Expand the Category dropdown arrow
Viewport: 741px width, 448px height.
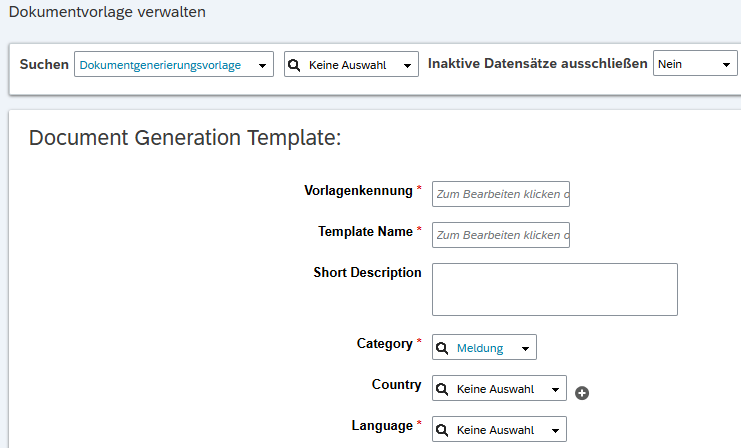coord(526,348)
